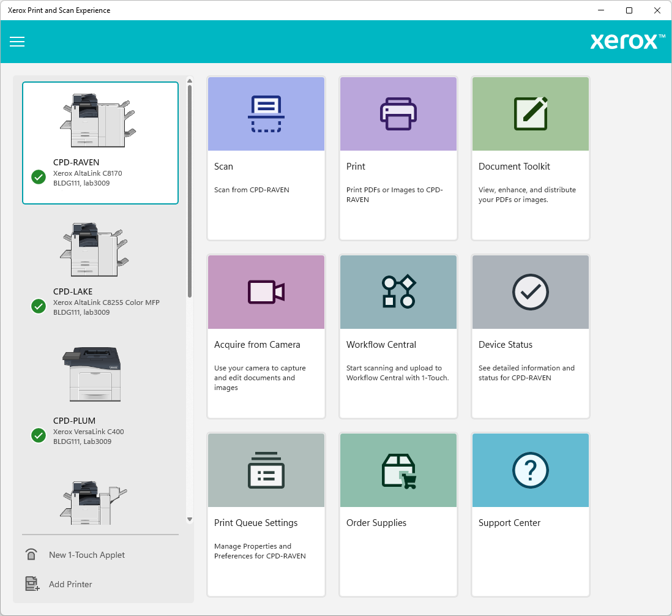Click the Xerox logo
Viewport: 672px width, 616px height.
coord(627,42)
